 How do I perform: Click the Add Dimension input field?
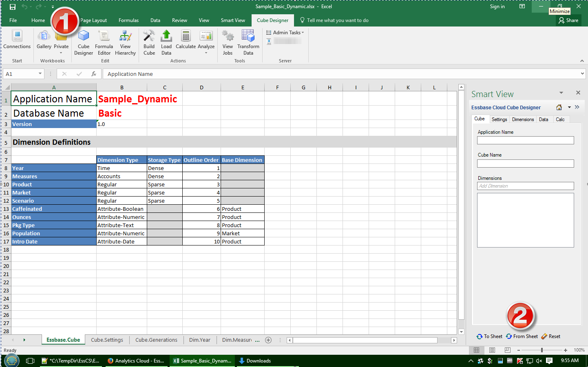tap(525, 186)
